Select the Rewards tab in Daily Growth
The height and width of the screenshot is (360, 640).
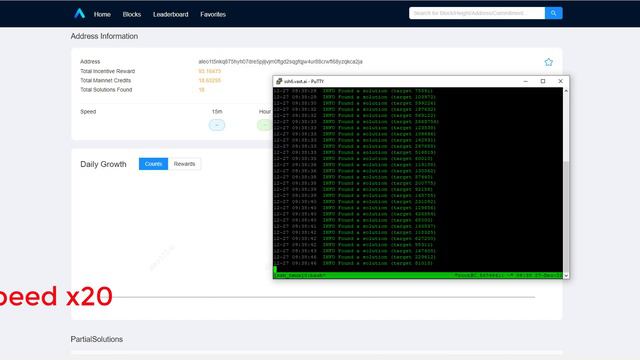(x=184, y=164)
